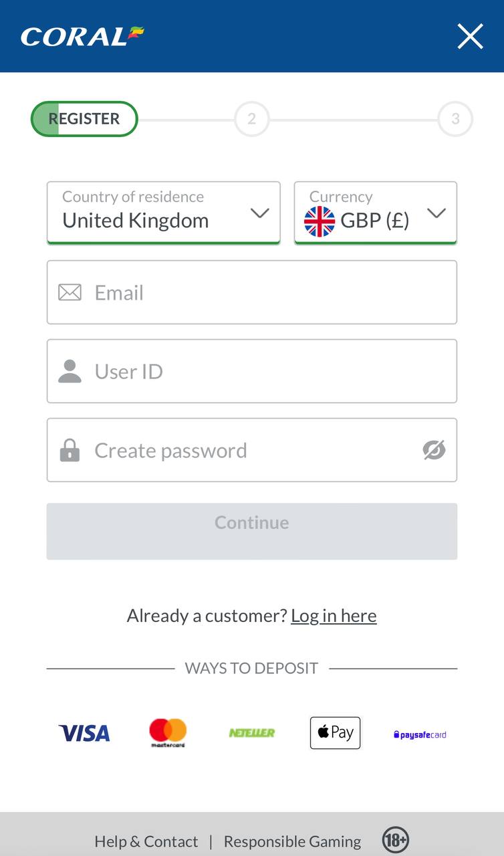Select the Neteller deposit logo
The image size is (504, 856).
pos(252,734)
